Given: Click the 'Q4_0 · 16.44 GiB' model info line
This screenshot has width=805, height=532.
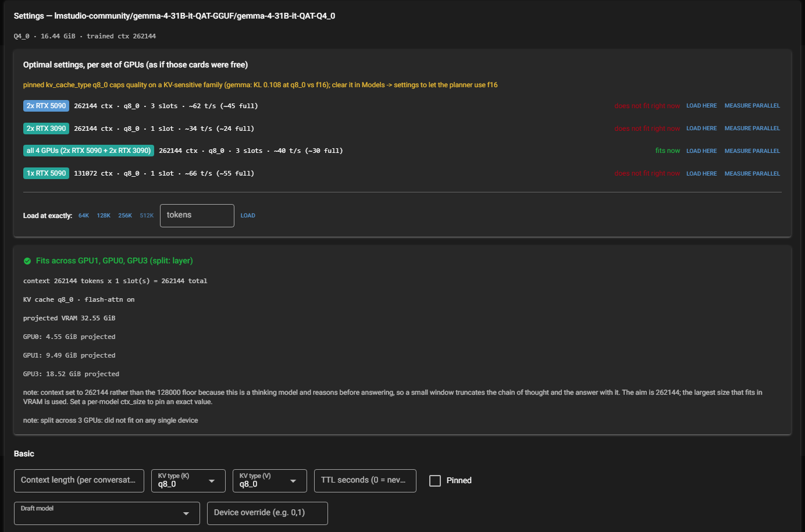Looking at the screenshot, I should tap(85, 36).
